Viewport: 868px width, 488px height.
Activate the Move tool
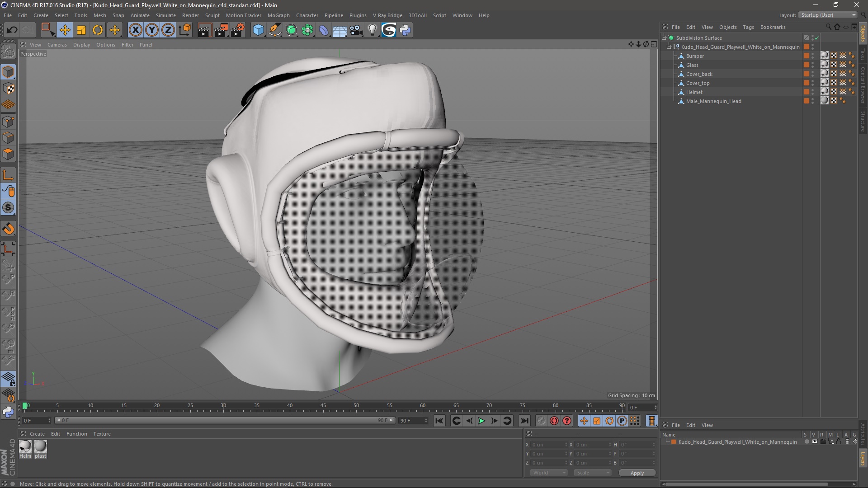pyautogui.click(x=65, y=30)
